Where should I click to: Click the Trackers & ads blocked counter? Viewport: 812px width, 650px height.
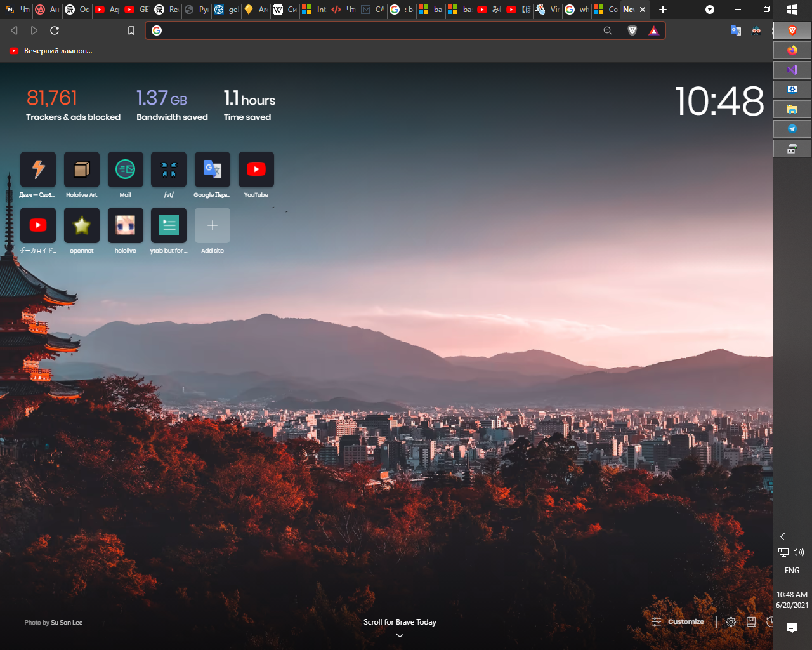coord(73,105)
